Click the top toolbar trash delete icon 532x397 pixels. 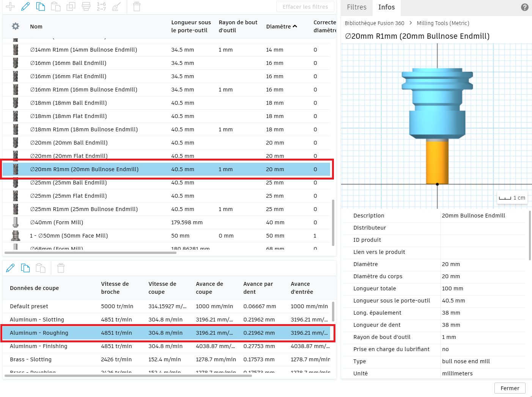[137, 6]
